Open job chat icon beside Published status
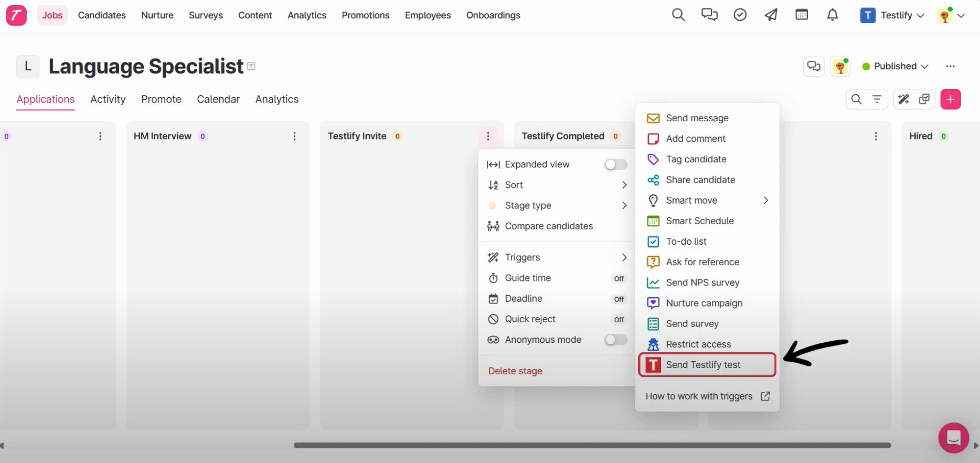This screenshot has height=463, width=980. [x=814, y=66]
